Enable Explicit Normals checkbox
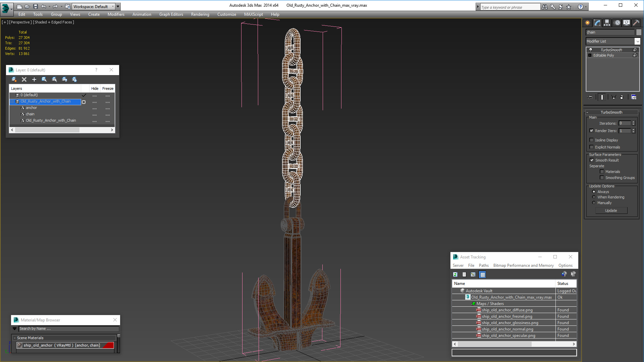This screenshot has width=644, height=362. tap(591, 147)
